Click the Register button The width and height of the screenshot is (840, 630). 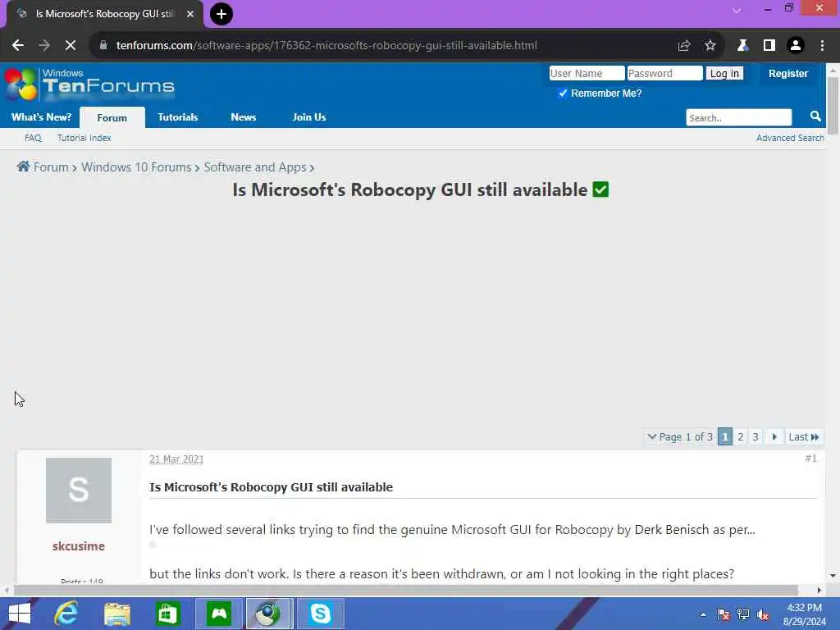(x=788, y=73)
